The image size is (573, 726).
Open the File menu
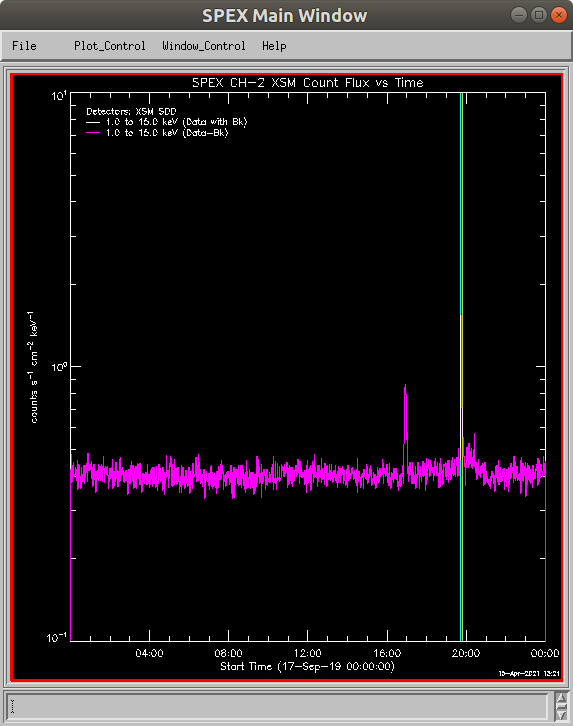pyautogui.click(x=24, y=46)
